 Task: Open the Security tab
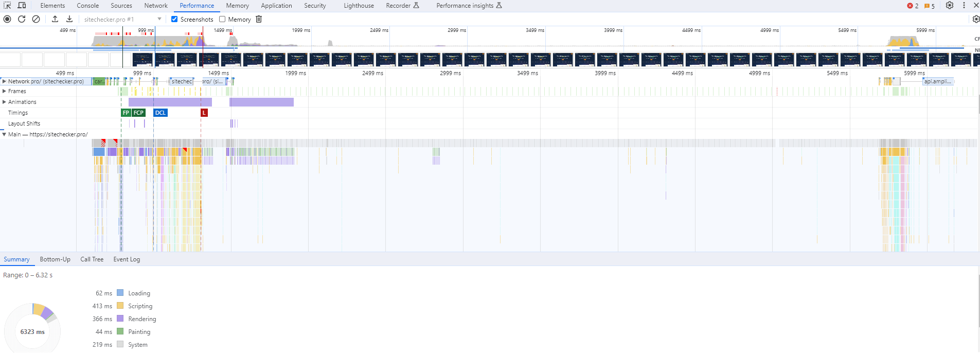(315, 6)
